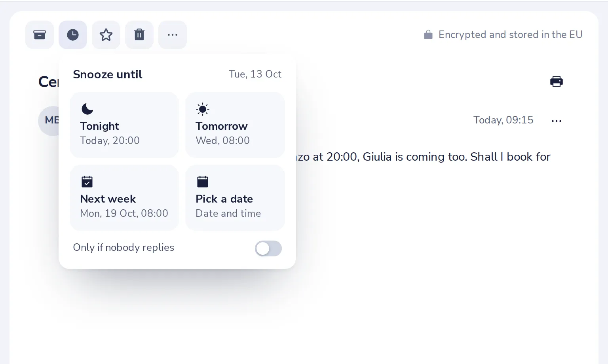Click the "Encrypted and stored in the EU" label

511,35
